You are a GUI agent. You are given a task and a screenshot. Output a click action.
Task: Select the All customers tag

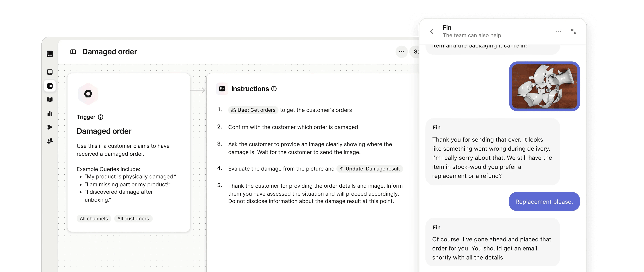[133, 219]
